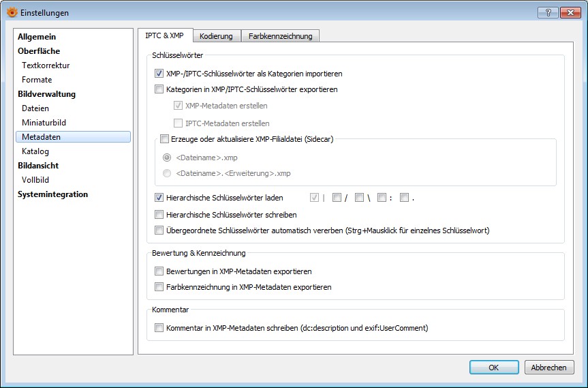
Task: Select Allgemein in the settings tree
Action: (x=37, y=37)
